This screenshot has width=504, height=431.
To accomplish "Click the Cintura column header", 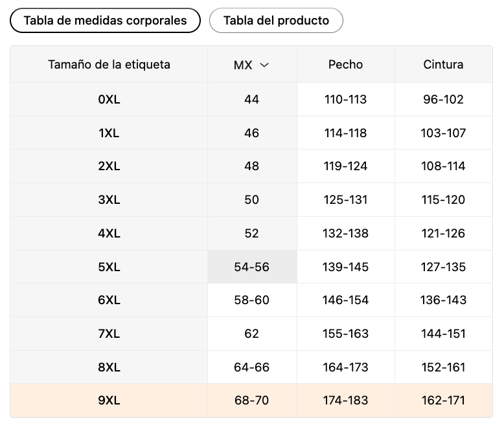I will pos(443,65).
